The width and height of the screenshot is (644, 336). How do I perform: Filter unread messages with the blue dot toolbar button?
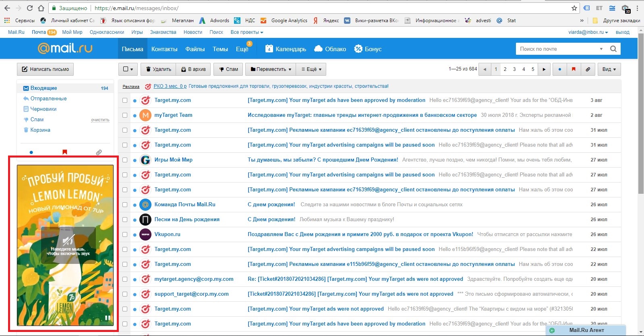pyautogui.click(x=559, y=69)
